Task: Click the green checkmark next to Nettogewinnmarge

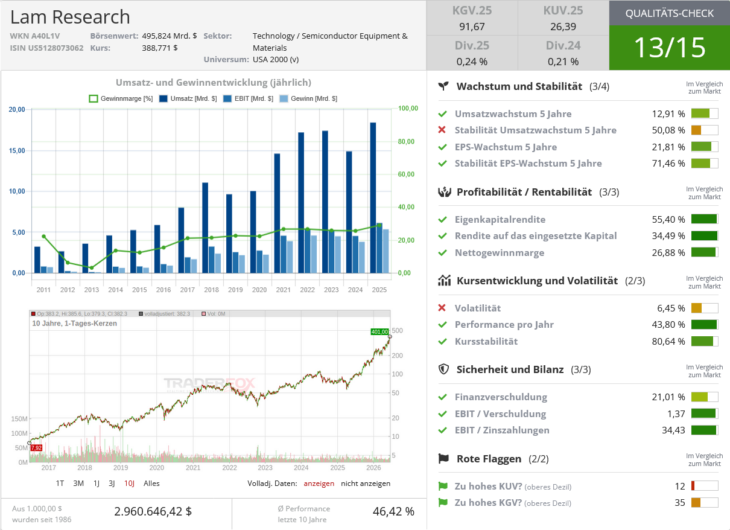Action: pos(442,253)
